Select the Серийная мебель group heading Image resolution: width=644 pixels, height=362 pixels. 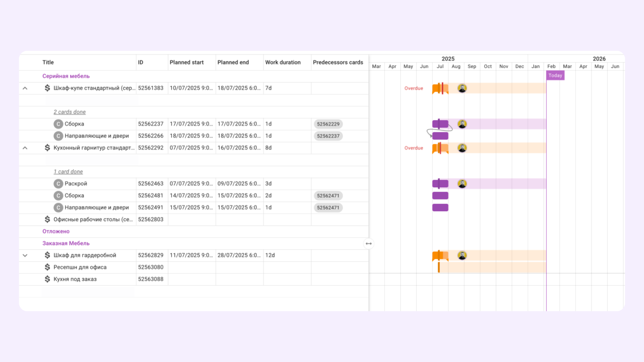66,76
